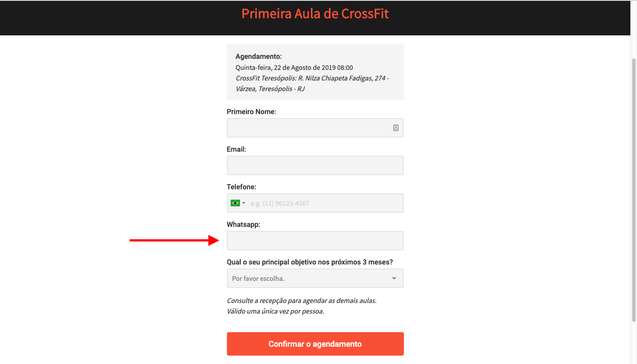Click the Primeiro Nome label
637x364 pixels.
(251, 112)
